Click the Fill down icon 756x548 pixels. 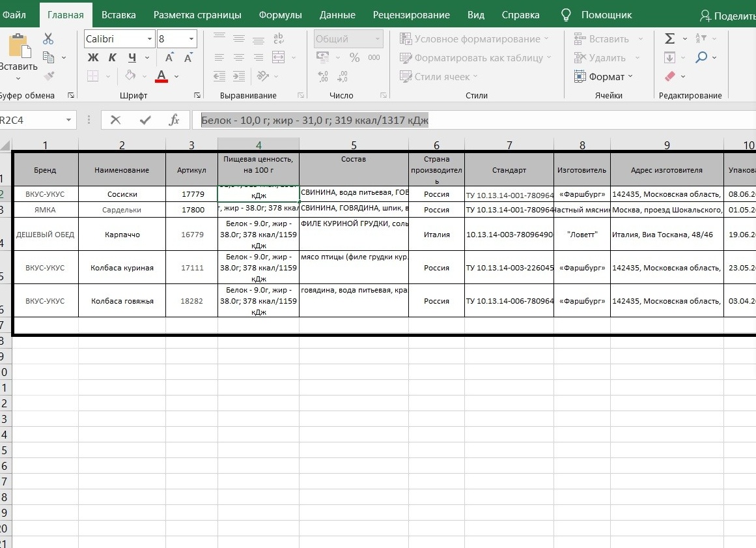coord(669,57)
